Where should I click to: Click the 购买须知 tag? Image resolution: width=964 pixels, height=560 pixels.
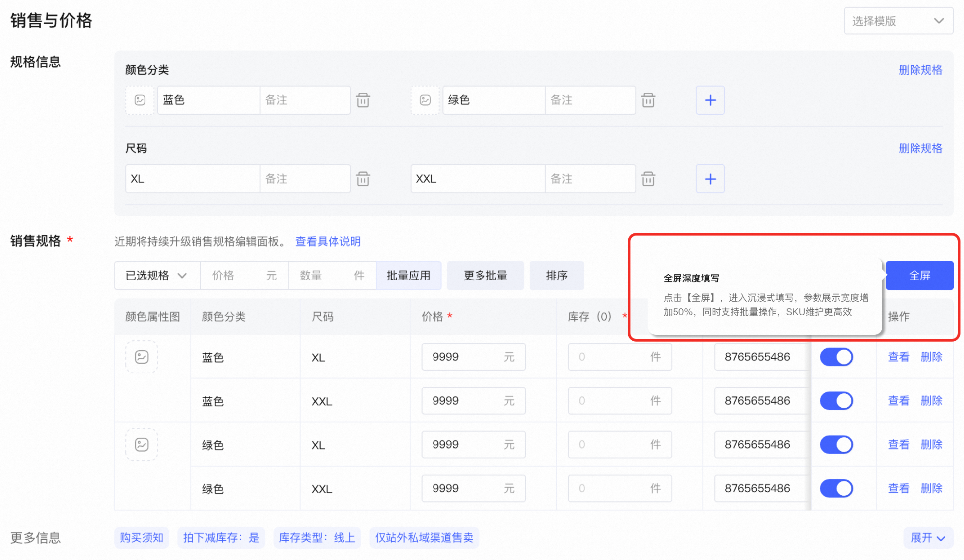(142, 538)
